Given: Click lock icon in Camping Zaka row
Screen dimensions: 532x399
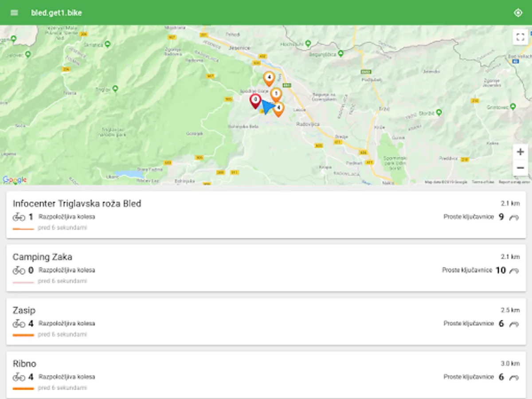Looking at the screenshot, I should (514, 270).
